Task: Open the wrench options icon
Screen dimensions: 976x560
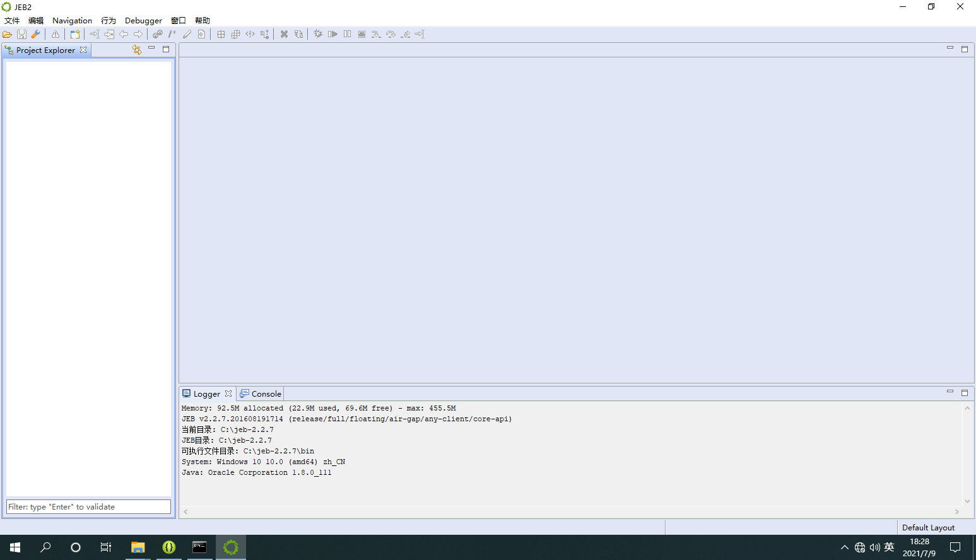Action: [x=35, y=35]
